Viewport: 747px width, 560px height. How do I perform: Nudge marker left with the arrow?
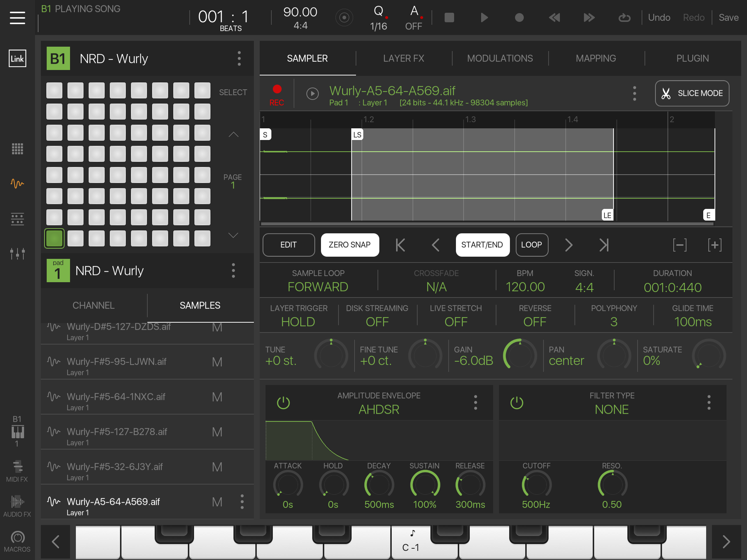coord(435,245)
